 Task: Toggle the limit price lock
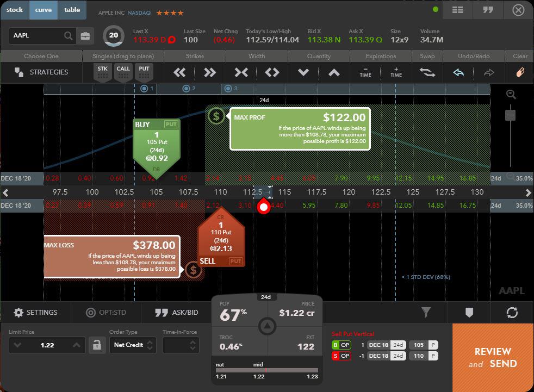(97, 345)
